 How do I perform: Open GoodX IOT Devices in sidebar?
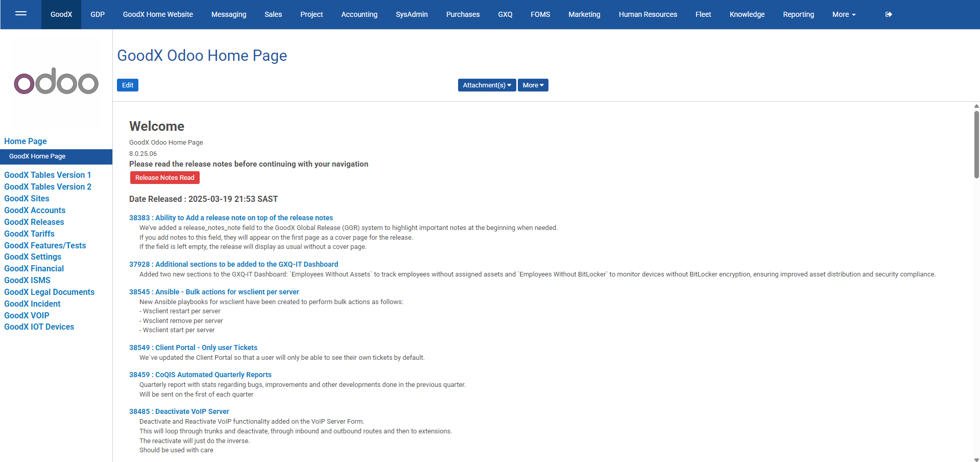(39, 327)
